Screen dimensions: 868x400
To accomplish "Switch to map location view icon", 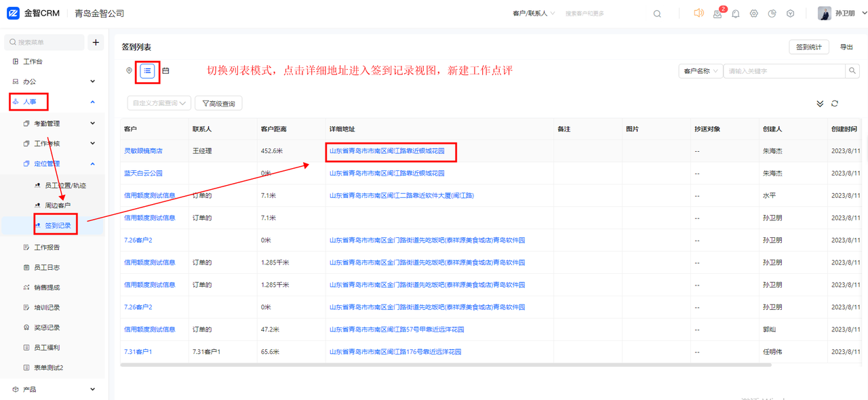I will point(129,71).
